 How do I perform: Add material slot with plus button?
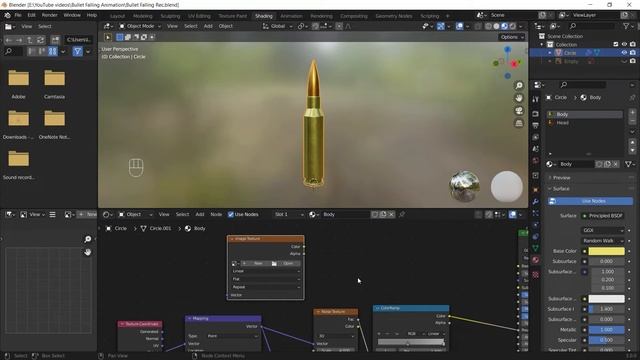pos(632,112)
